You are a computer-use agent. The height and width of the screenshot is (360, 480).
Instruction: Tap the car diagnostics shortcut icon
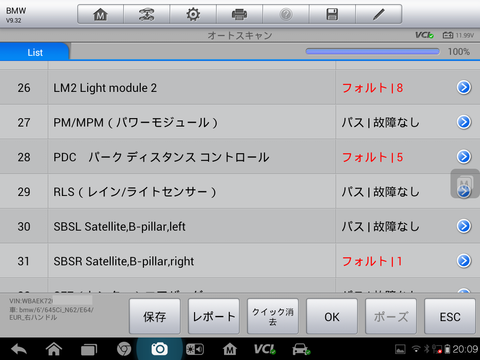pyautogui.click(x=301, y=349)
